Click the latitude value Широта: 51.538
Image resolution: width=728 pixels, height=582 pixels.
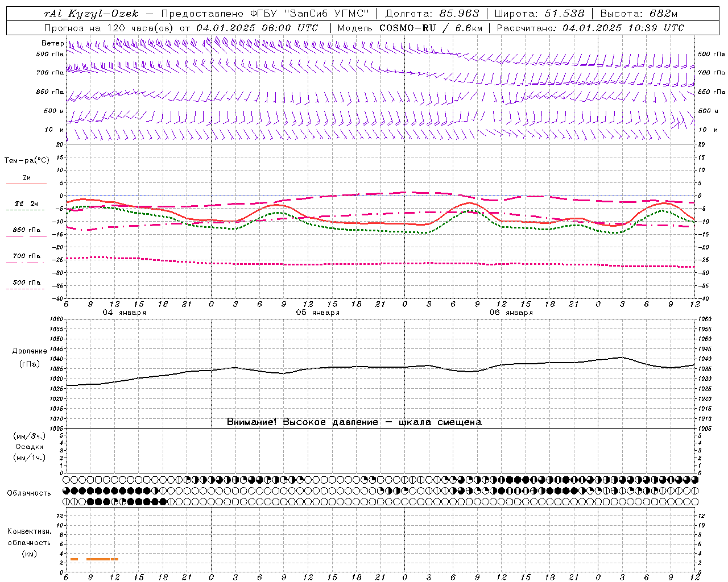coord(540,14)
